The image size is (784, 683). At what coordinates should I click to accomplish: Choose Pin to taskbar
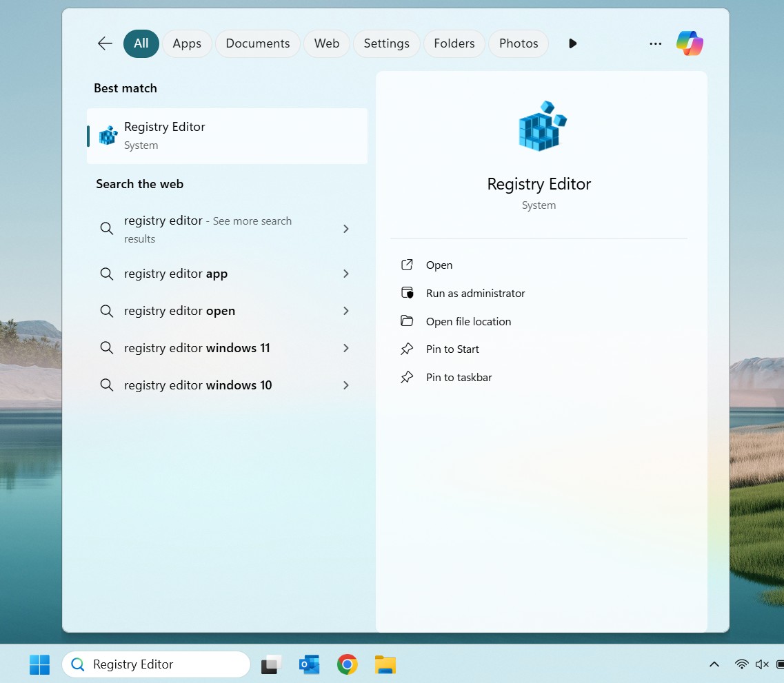(x=539, y=377)
